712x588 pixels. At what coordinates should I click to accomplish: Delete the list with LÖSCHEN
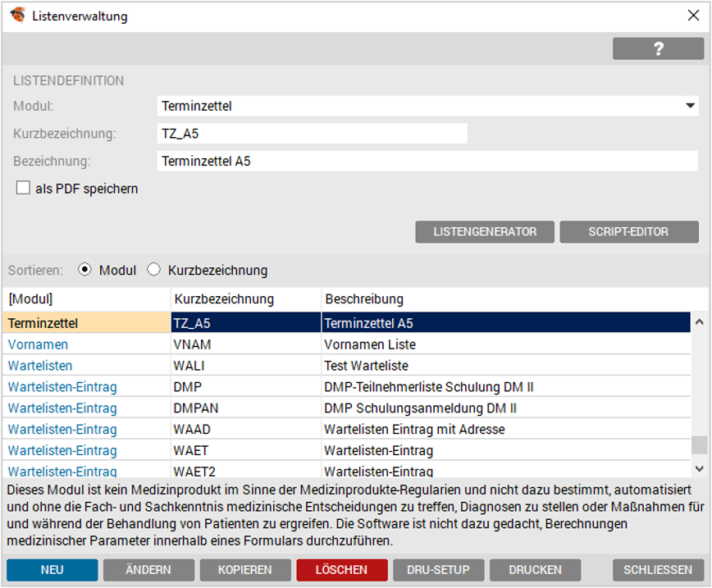342,570
